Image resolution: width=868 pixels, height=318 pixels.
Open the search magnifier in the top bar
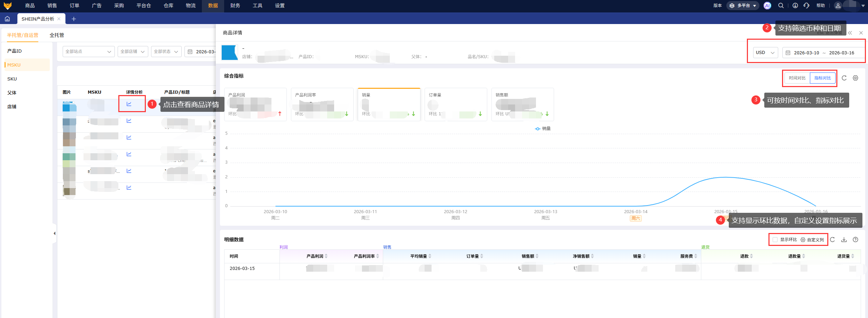pos(781,6)
